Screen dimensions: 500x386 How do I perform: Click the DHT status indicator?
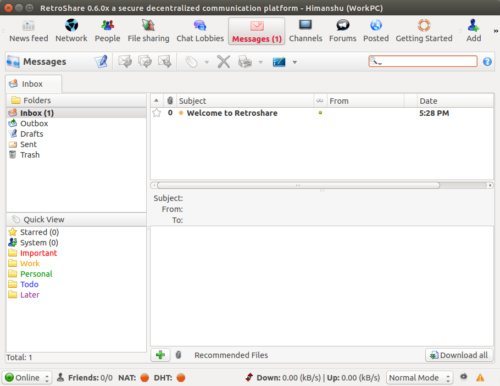[x=181, y=378]
